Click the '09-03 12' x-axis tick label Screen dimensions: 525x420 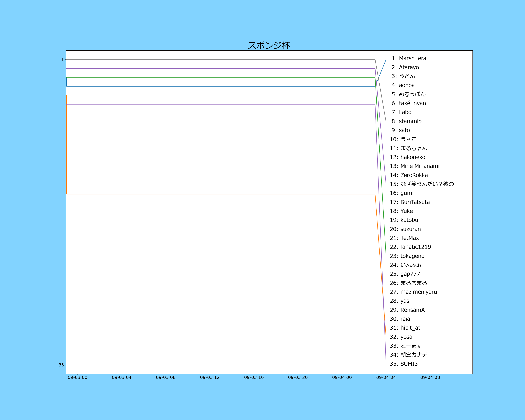tap(210, 377)
